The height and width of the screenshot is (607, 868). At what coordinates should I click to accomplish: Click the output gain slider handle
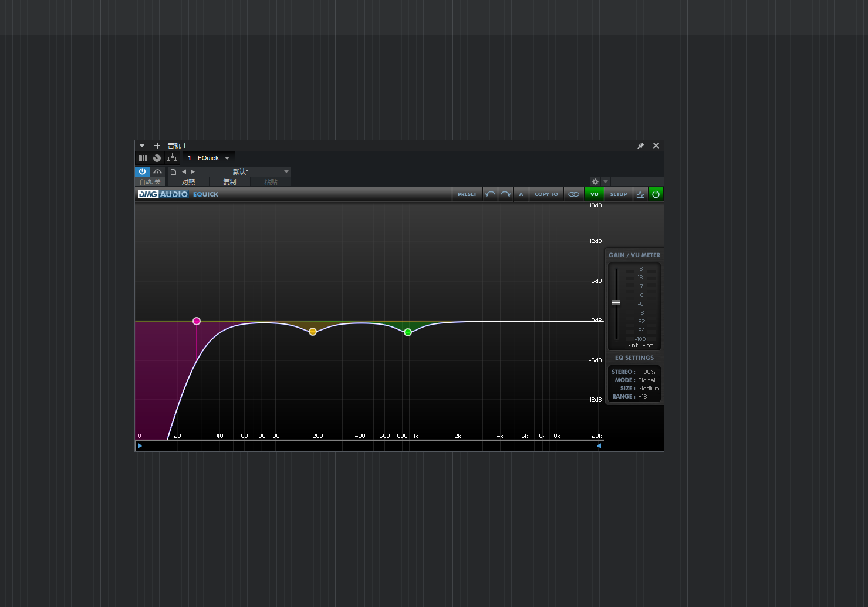[616, 302]
